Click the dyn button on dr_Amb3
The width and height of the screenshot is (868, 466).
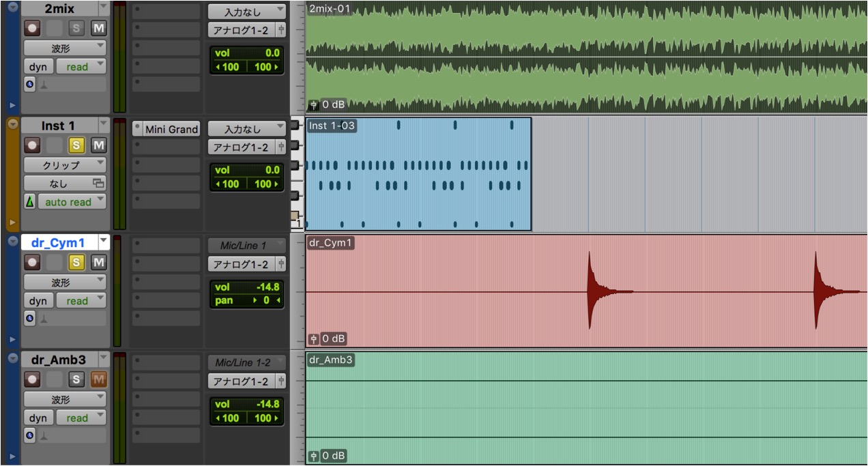[38, 418]
